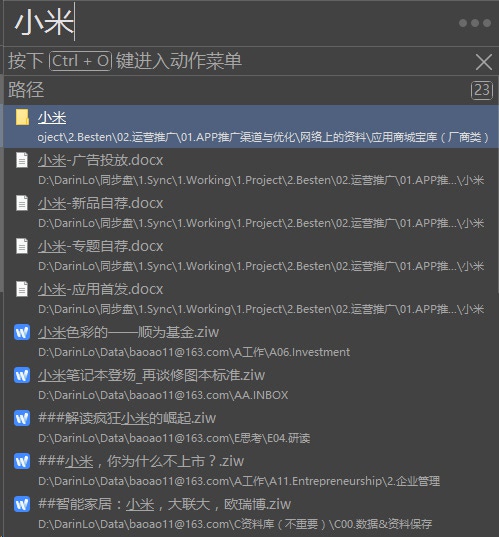The image size is (499, 537).
Task: Click document icon of 小米-新品自荐.docx
Action: coord(22,203)
